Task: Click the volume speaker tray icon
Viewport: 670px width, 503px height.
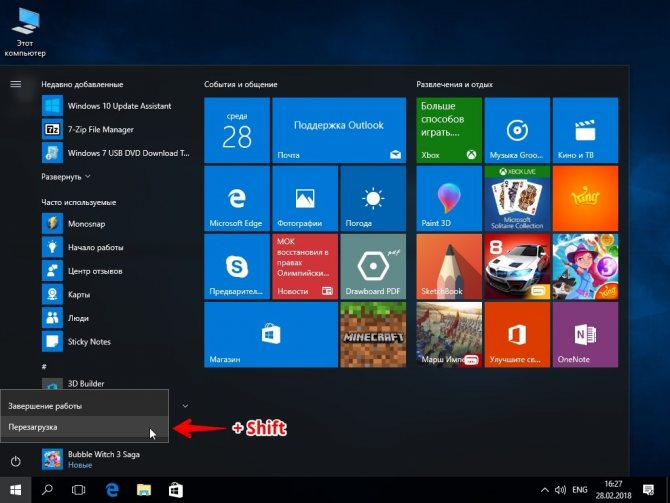Action: (560, 490)
